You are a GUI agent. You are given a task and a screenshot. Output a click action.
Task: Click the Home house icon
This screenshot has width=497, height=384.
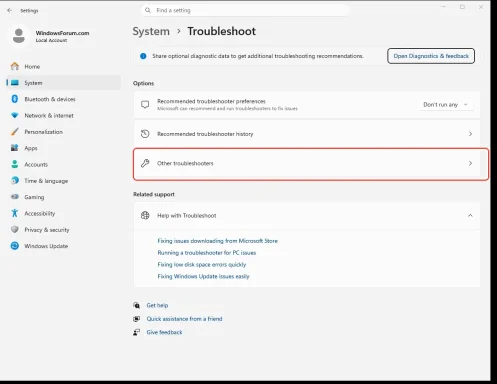(15, 66)
